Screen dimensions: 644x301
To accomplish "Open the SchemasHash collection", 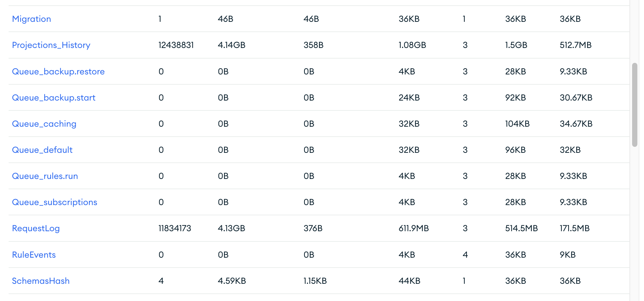I will (x=41, y=281).
